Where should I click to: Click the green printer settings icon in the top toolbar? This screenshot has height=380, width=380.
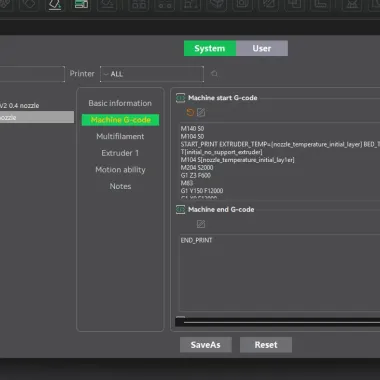coord(81,4)
